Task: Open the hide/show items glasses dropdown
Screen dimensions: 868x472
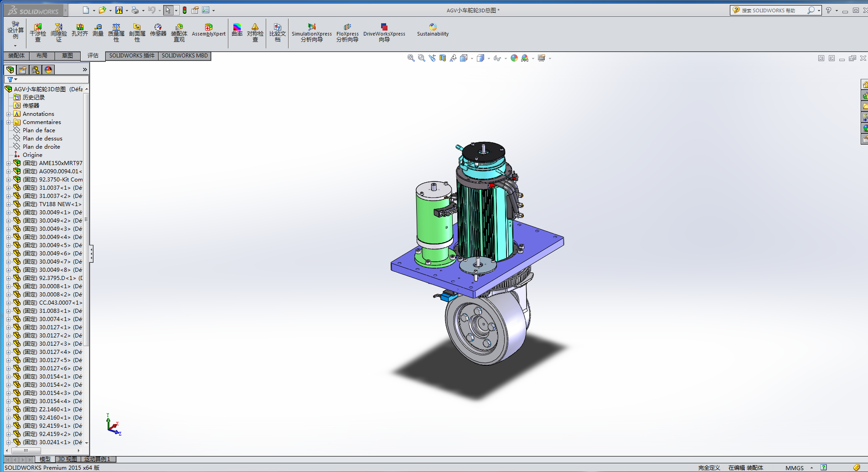Action: pyautogui.click(x=506, y=58)
